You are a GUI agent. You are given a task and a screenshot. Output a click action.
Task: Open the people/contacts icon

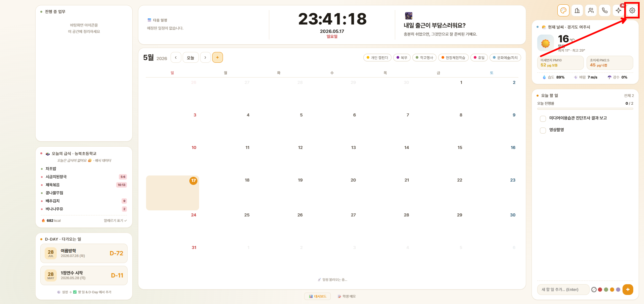click(x=591, y=10)
